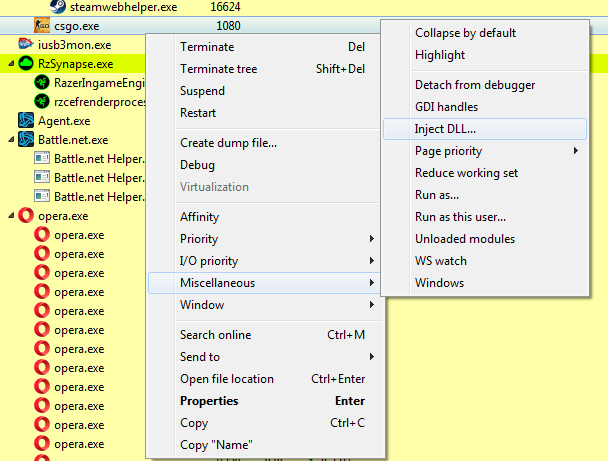Open the I/O priority submenu
This screenshot has width=608, height=461.
[x=264, y=261]
